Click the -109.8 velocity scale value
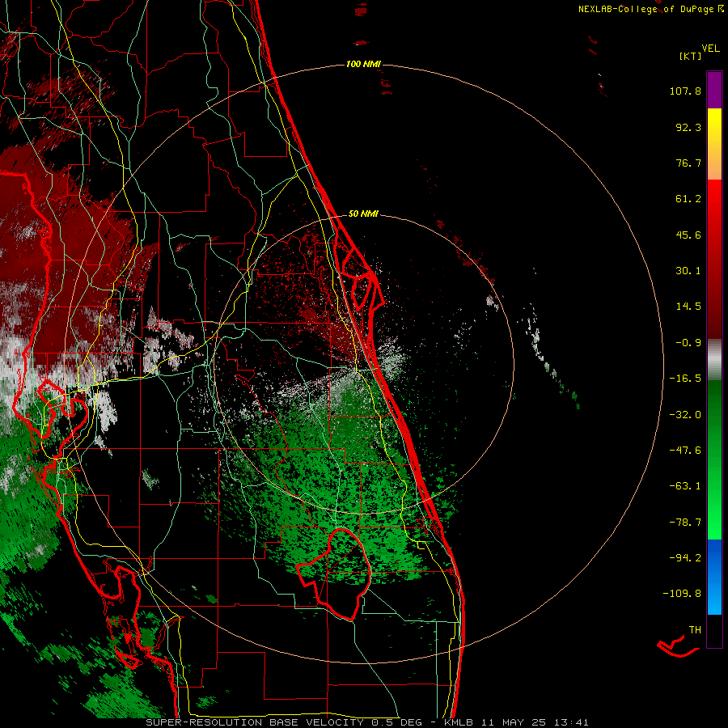This screenshot has height=728, width=728. pos(682,594)
